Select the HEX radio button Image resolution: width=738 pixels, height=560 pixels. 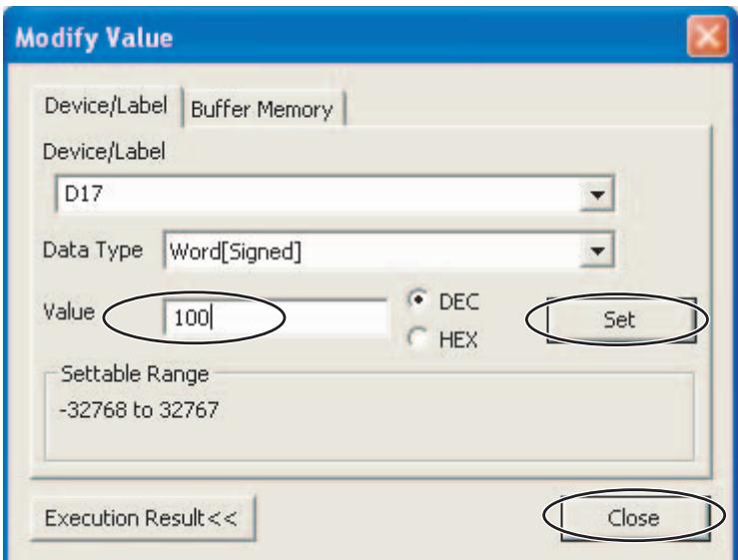(x=418, y=337)
